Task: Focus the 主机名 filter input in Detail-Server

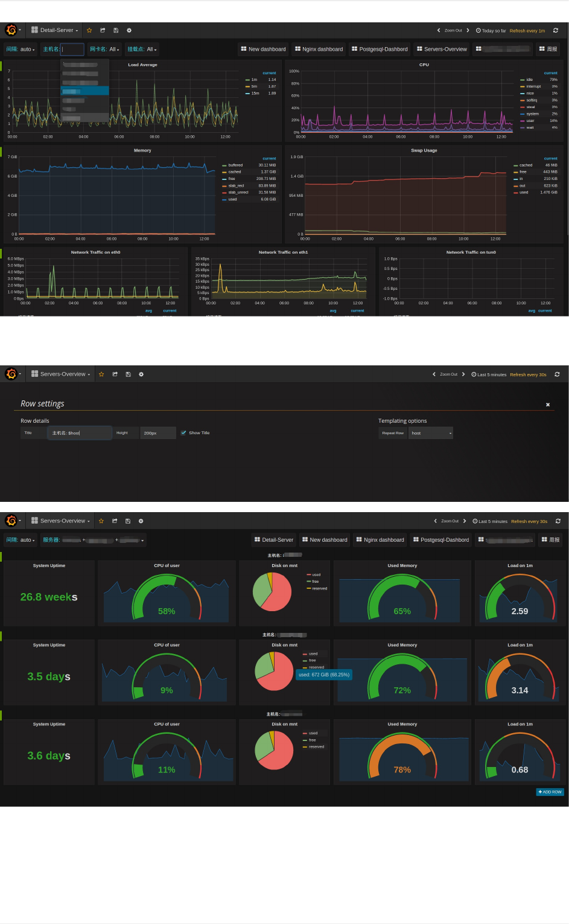Action: tap(72, 50)
